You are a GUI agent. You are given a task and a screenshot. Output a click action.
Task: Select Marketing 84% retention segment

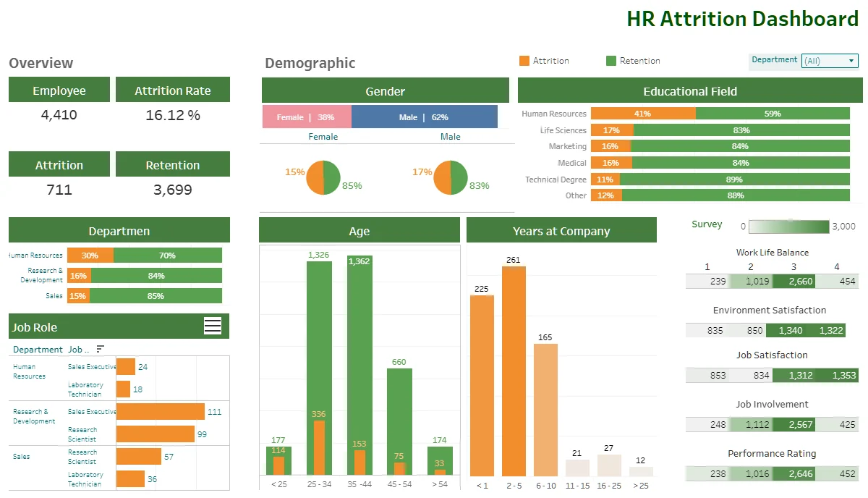[x=741, y=146]
